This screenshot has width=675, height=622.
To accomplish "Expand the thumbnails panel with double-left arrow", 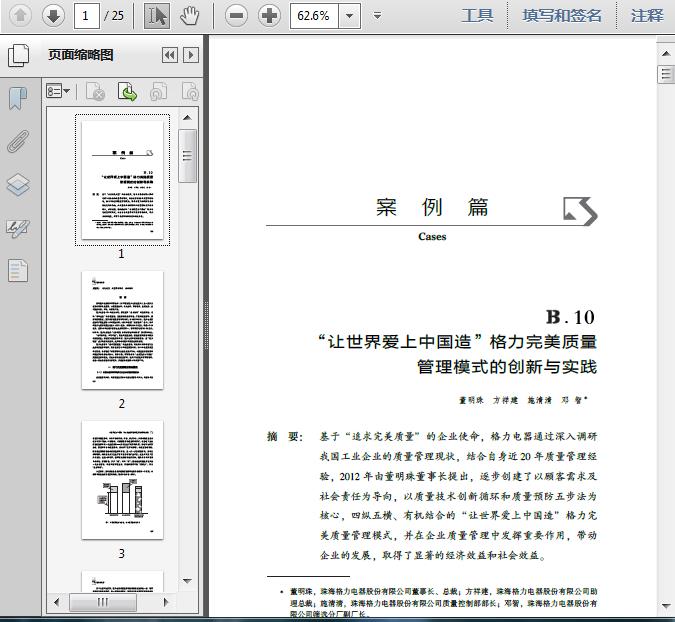I will pos(170,55).
